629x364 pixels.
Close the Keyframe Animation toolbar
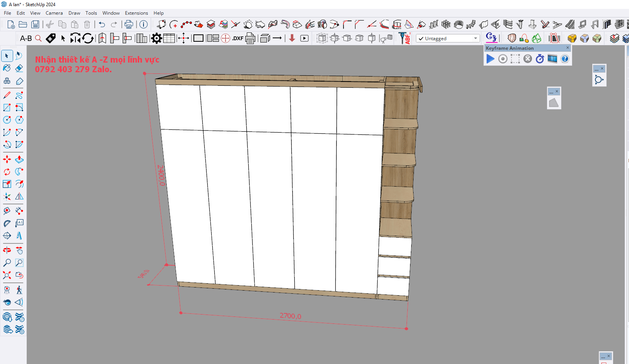tap(567, 48)
